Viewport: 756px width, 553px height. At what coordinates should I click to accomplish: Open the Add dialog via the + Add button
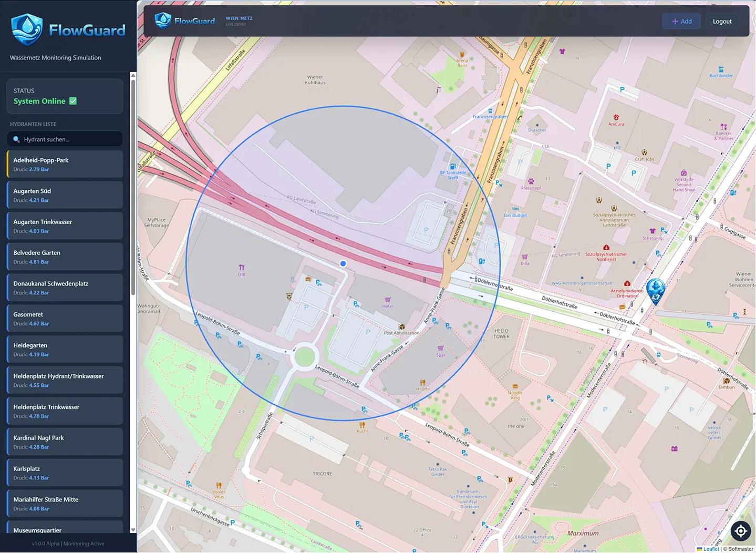(681, 21)
